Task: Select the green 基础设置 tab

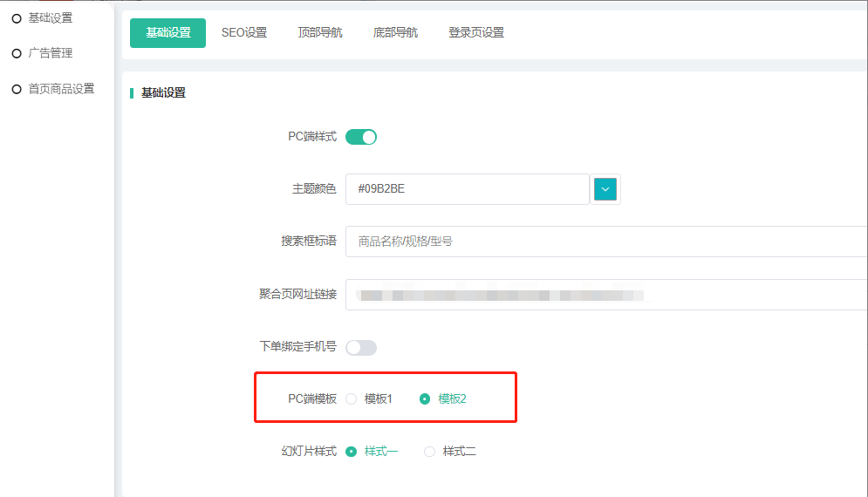Action: [167, 33]
